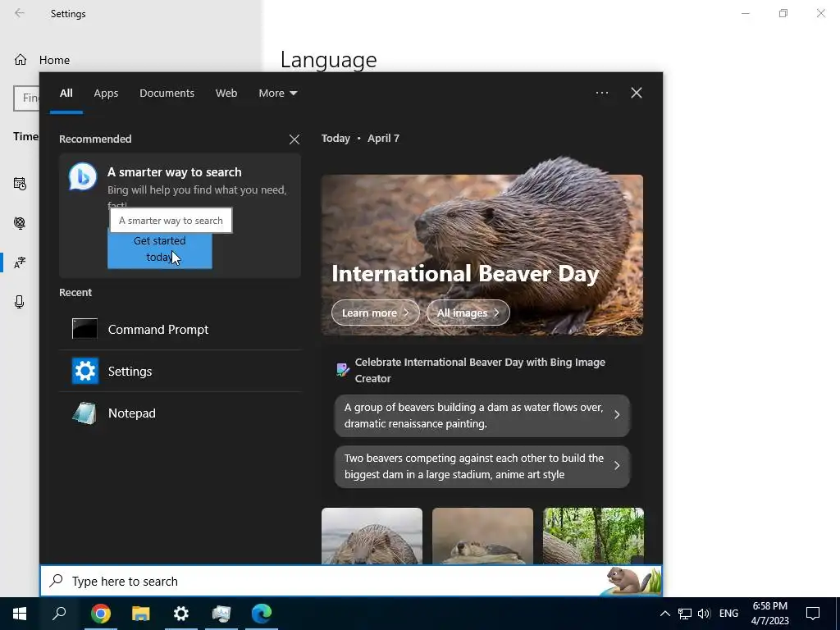Expand the More dropdown
840x630 pixels.
pyautogui.click(x=277, y=94)
